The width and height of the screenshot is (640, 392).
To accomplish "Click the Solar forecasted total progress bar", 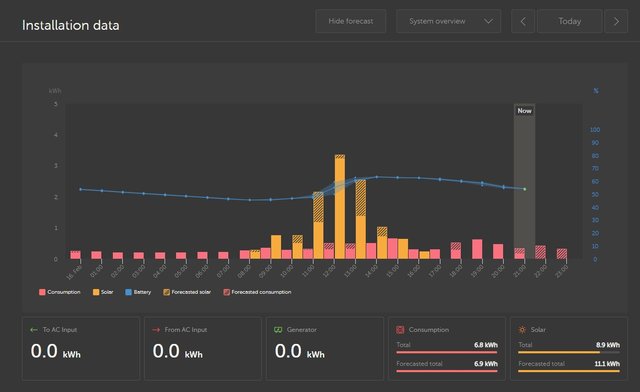I will tap(569, 371).
